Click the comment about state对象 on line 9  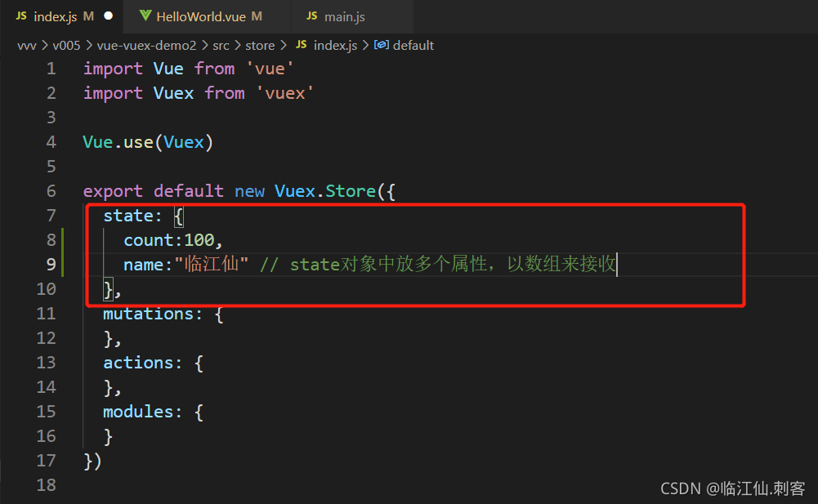point(438,265)
